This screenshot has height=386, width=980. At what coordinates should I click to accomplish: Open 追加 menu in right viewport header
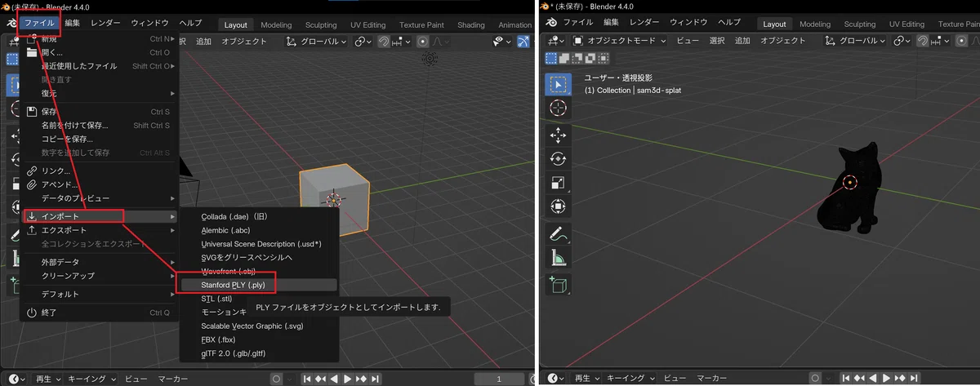tap(742, 41)
